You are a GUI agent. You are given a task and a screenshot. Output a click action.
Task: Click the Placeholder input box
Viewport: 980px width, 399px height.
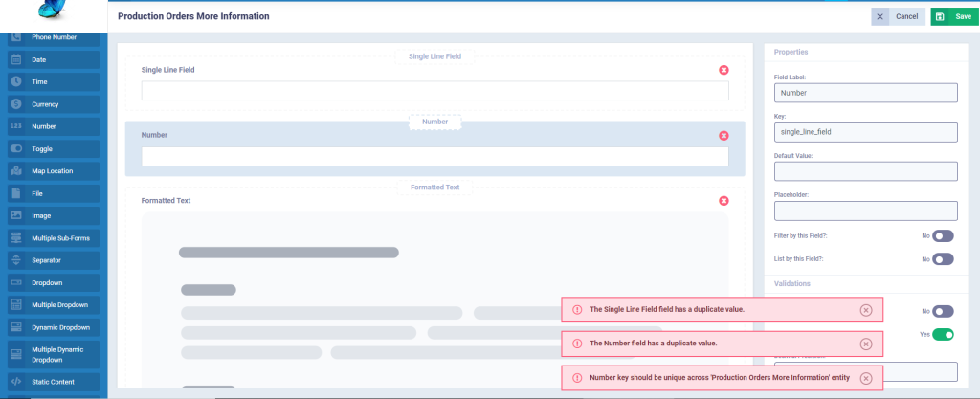865,211
